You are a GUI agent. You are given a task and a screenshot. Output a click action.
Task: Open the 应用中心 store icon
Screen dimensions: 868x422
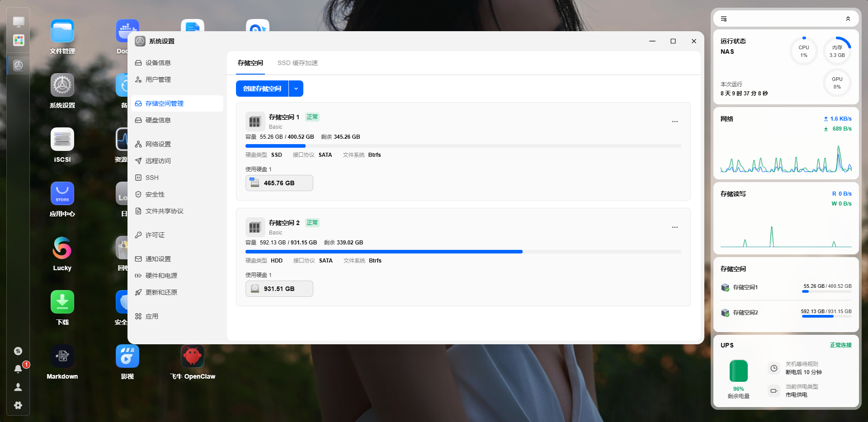click(62, 193)
